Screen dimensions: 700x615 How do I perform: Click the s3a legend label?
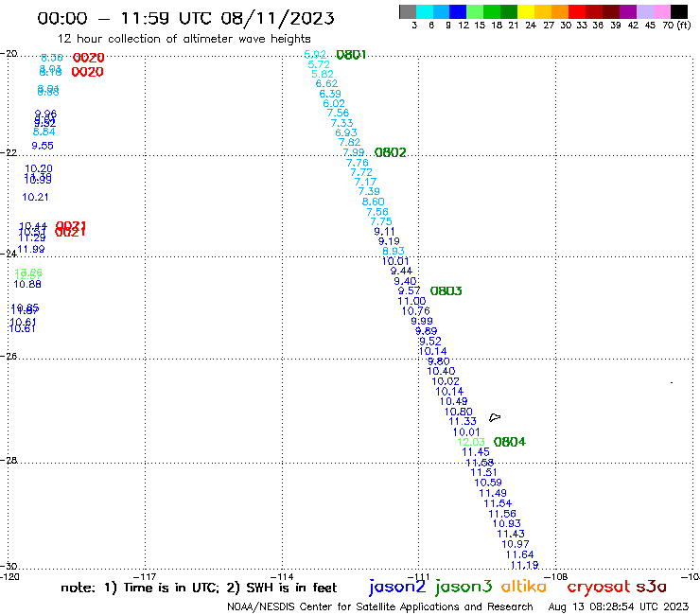(652, 587)
